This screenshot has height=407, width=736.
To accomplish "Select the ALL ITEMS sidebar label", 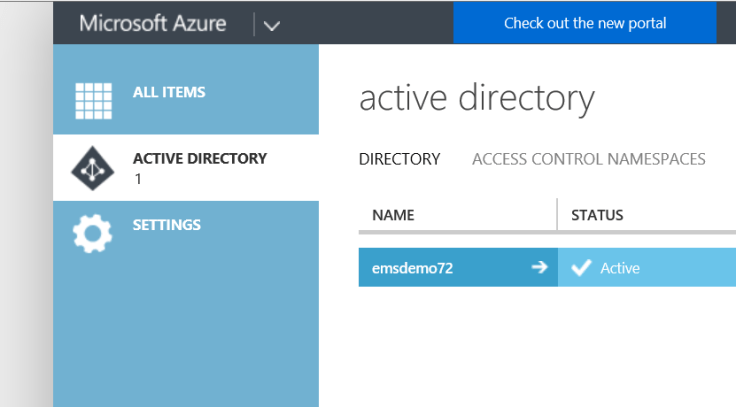I will coord(169,92).
